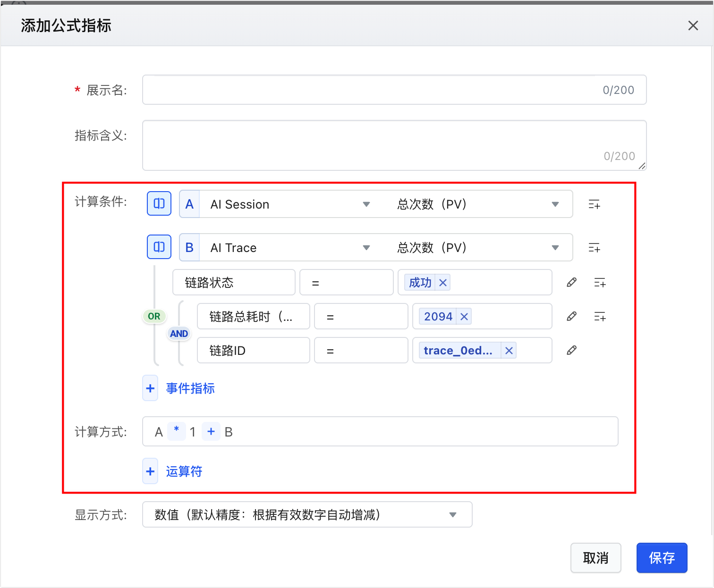Viewport: 714px width, 588px height.
Task: Open the operator selector for 链路总耗时
Action: pyautogui.click(x=361, y=317)
